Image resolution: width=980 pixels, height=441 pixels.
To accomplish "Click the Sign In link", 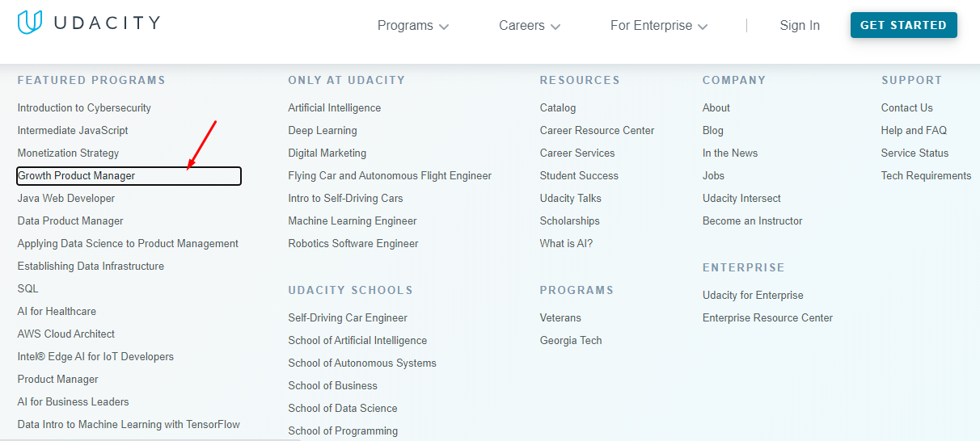I will pyautogui.click(x=799, y=26).
